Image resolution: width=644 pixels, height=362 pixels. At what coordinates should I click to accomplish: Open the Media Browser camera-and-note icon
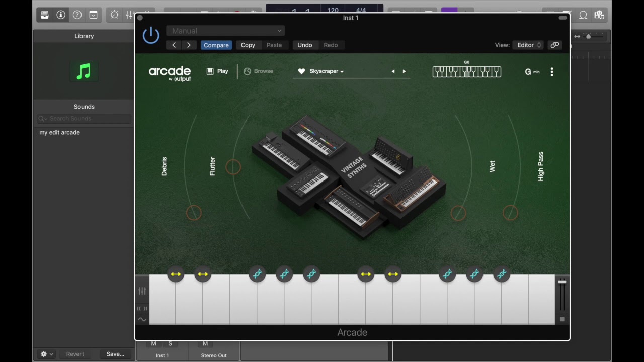click(599, 15)
